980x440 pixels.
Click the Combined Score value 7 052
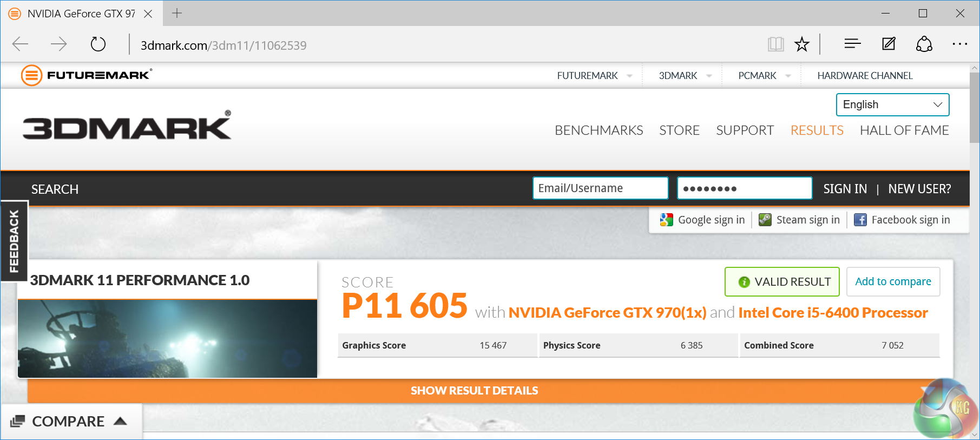pyautogui.click(x=892, y=345)
